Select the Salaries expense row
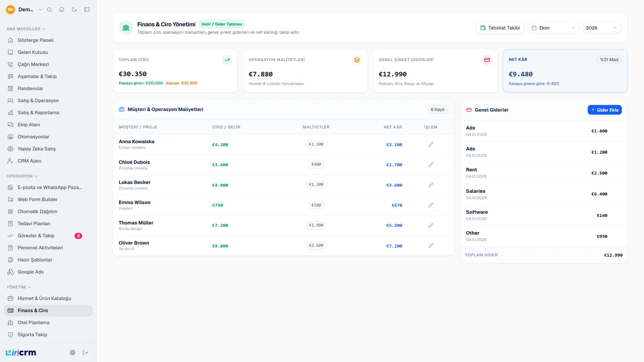The height and width of the screenshot is (362, 644). [544, 194]
